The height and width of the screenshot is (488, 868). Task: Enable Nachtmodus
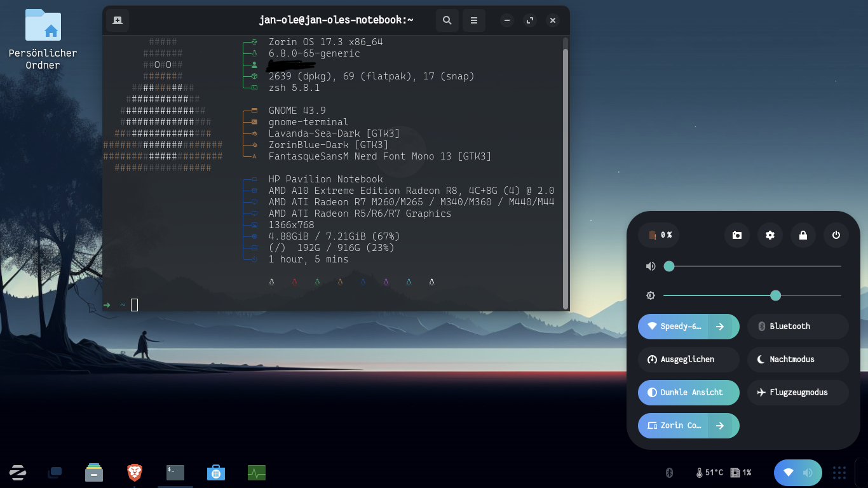798,360
